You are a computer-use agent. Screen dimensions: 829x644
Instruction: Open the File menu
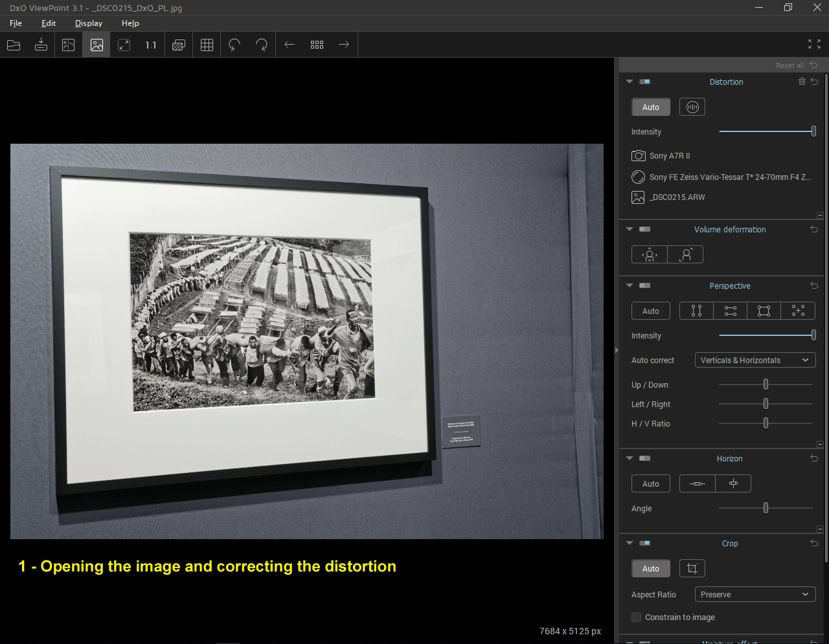tap(16, 23)
